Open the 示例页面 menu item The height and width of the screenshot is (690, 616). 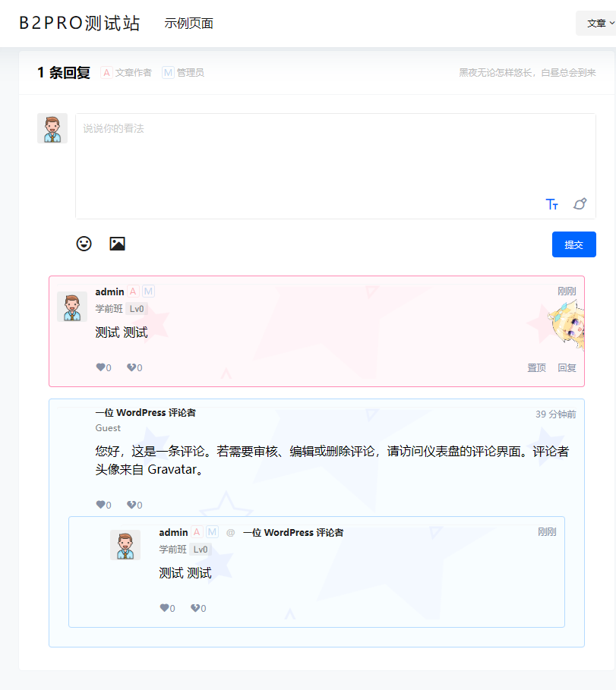188,23
